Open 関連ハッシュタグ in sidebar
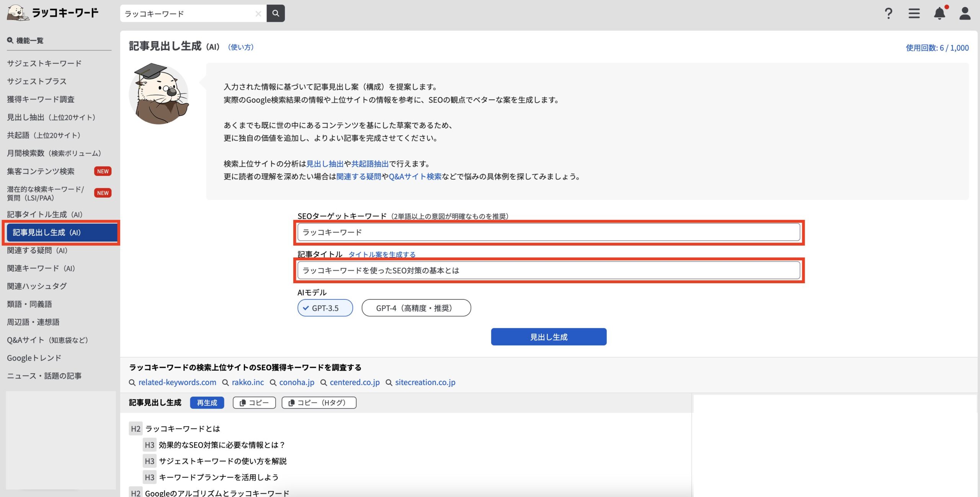The image size is (980, 497). pos(37,286)
